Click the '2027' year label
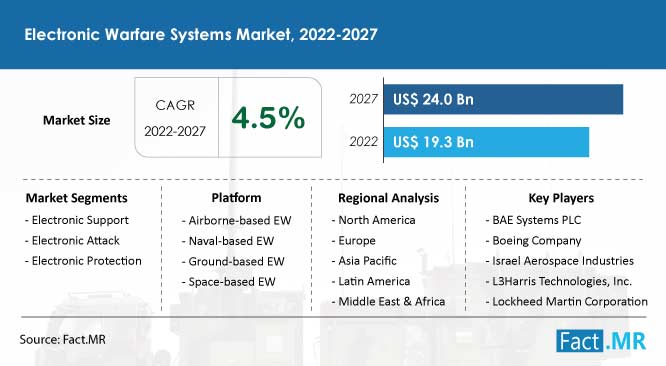This screenshot has height=366, width=666. 364,99
